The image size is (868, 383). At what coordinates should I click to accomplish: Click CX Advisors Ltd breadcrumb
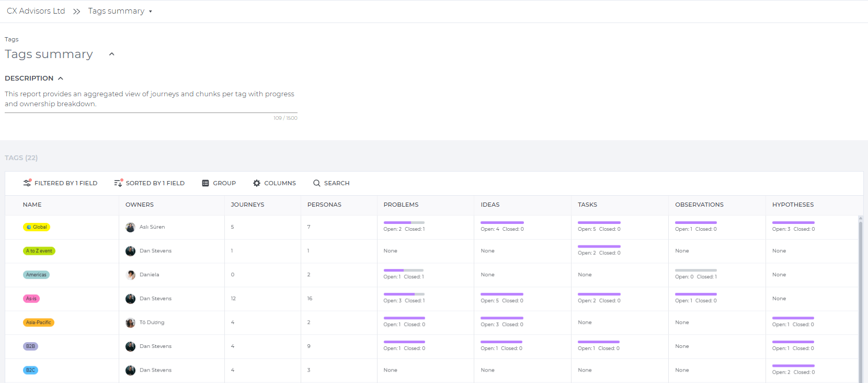tap(36, 11)
